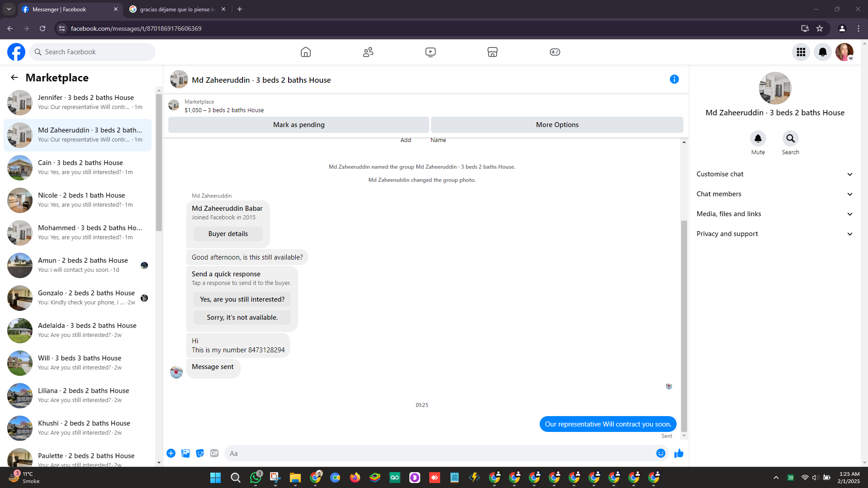
Task: Click the chat message scrollbar
Action: tap(684, 326)
